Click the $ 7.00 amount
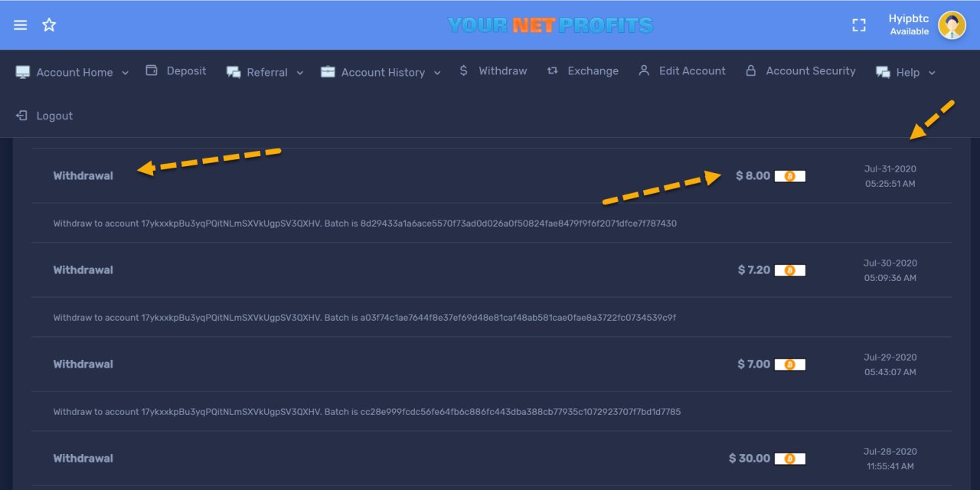 [753, 364]
